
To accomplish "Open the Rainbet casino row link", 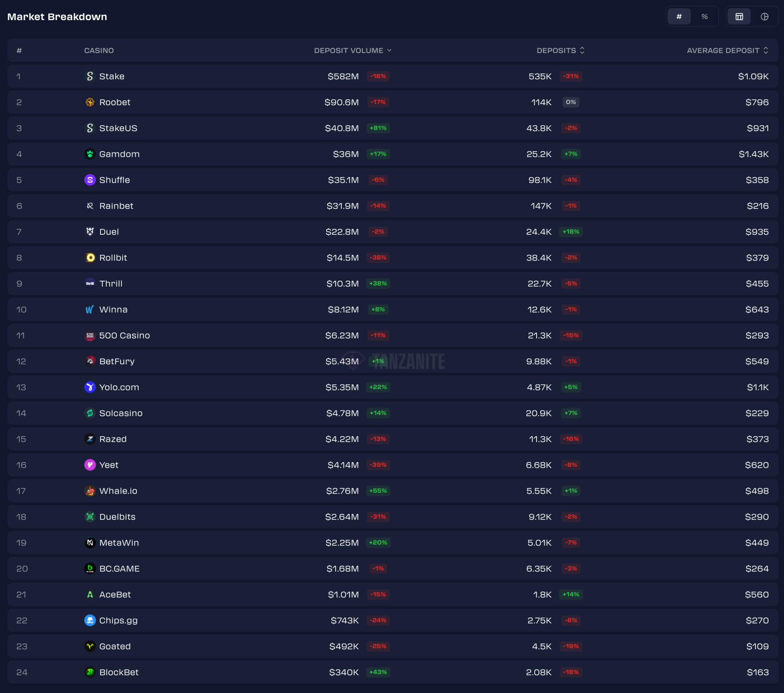I will click(116, 206).
